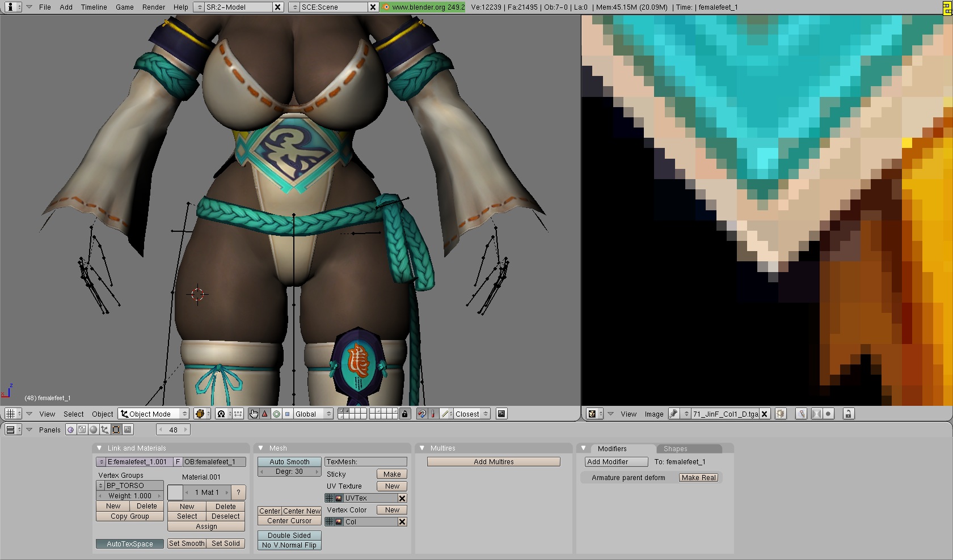Toggle the realtime update lock icon in UV editor
The height and width of the screenshot is (560, 953).
pos(848,414)
